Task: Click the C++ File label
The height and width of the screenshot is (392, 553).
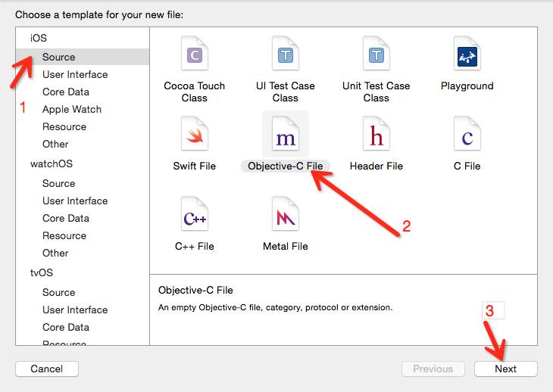Action: pos(195,246)
